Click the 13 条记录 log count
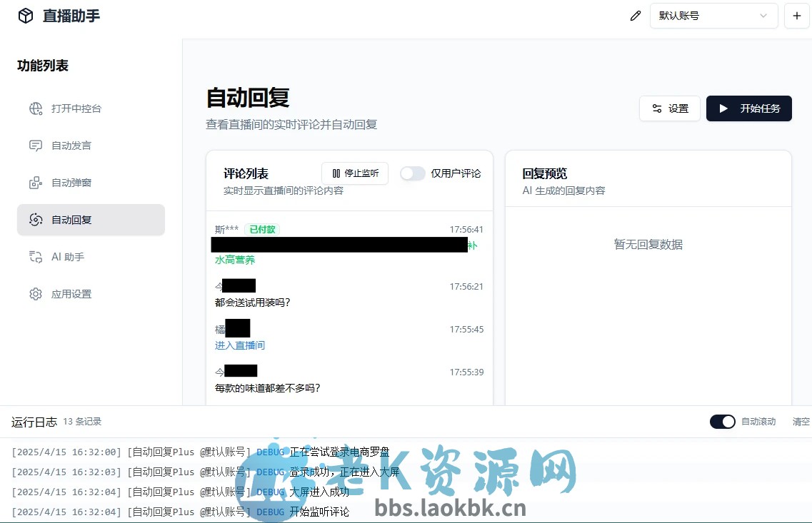 tap(82, 422)
